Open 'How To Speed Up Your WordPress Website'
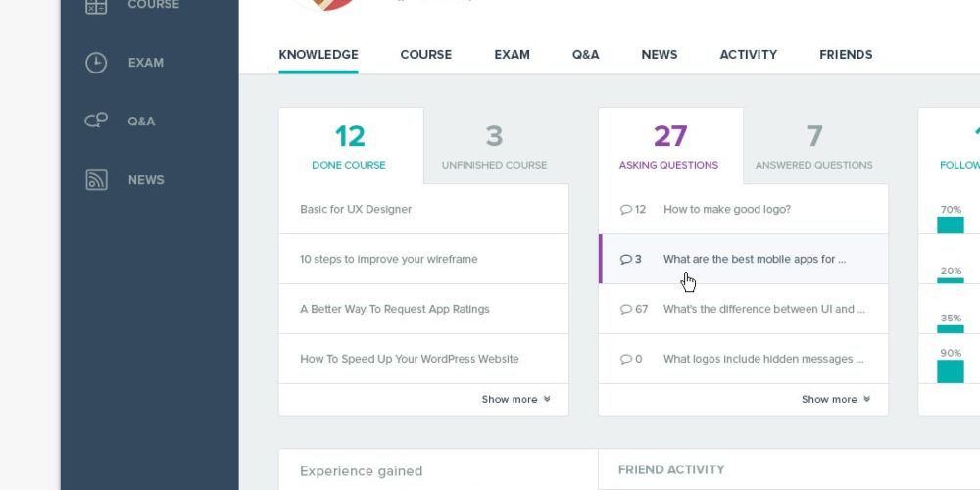Image resolution: width=980 pixels, height=490 pixels. [x=410, y=359]
